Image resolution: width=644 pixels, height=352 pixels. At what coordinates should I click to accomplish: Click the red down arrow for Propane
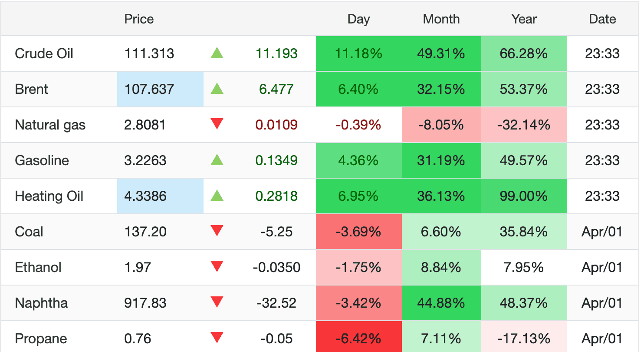tap(217, 338)
